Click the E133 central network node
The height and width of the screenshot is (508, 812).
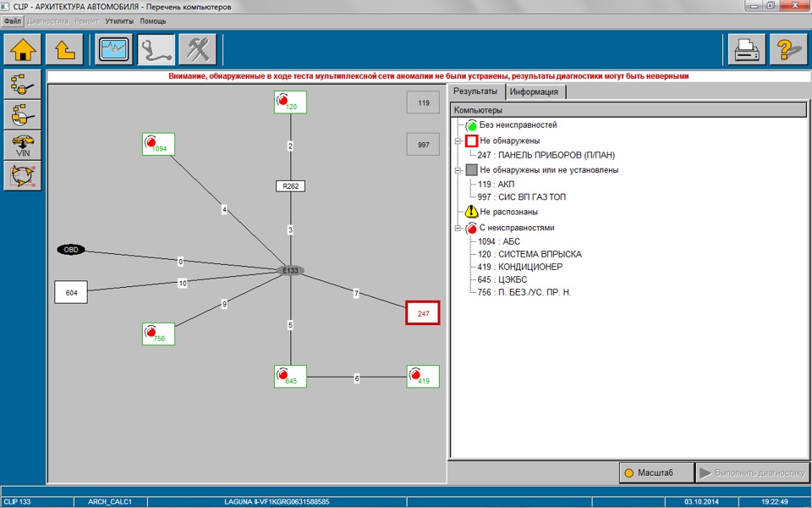(x=290, y=271)
